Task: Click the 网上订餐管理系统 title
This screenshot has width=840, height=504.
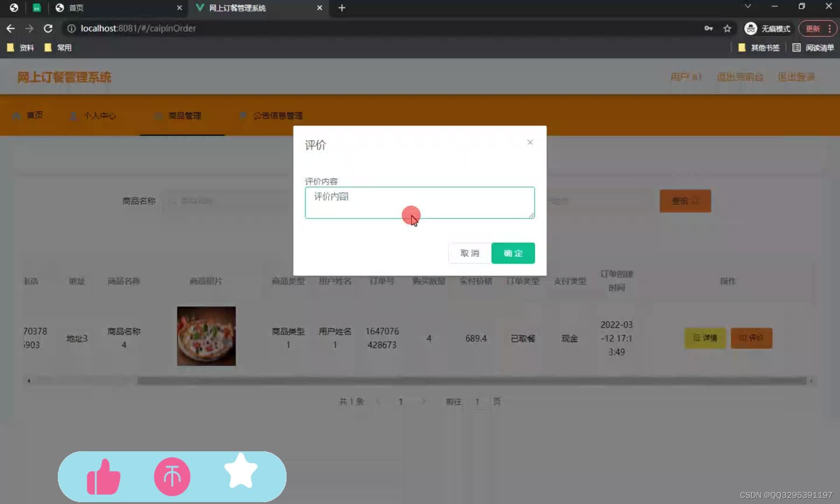Action: pos(64,77)
